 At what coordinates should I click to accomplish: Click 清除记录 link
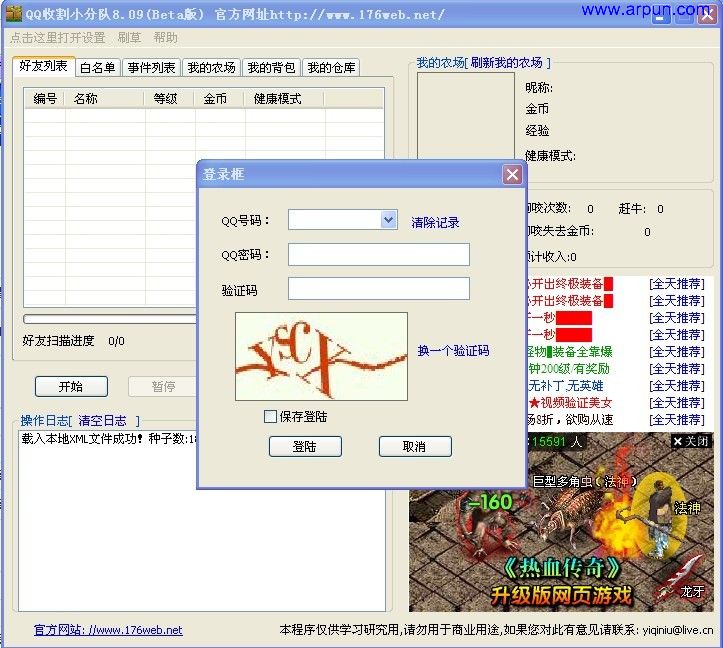pos(435,222)
